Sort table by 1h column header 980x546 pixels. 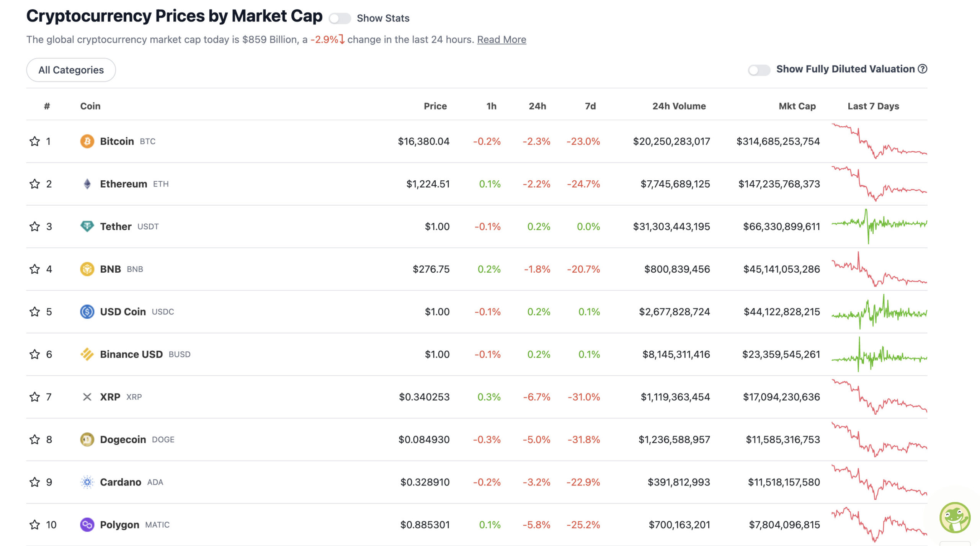click(491, 106)
